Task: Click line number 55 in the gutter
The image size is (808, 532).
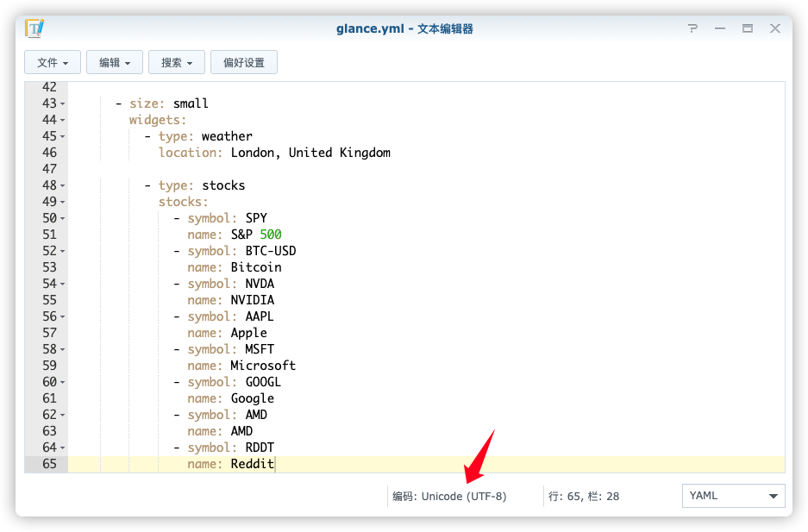Action: [x=49, y=300]
